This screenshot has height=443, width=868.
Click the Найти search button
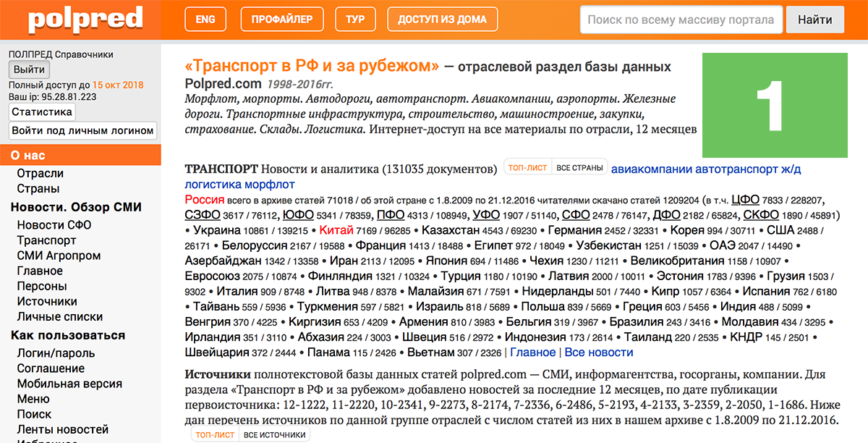click(x=815, y=20)
